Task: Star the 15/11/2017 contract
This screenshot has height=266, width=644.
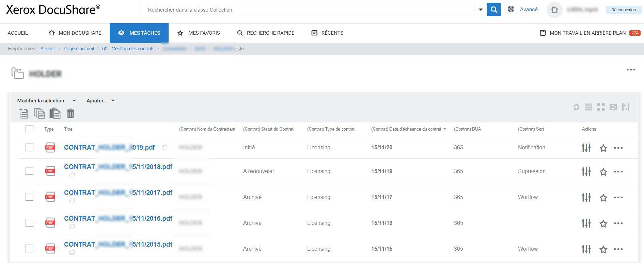Action: pyautogui.click(x=603, y=198)
